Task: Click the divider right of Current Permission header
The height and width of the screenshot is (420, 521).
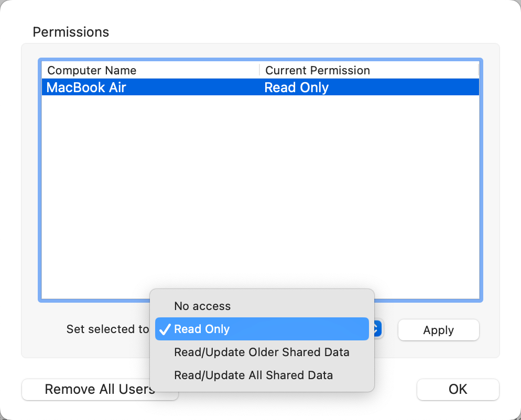Action: coord(479,71)
